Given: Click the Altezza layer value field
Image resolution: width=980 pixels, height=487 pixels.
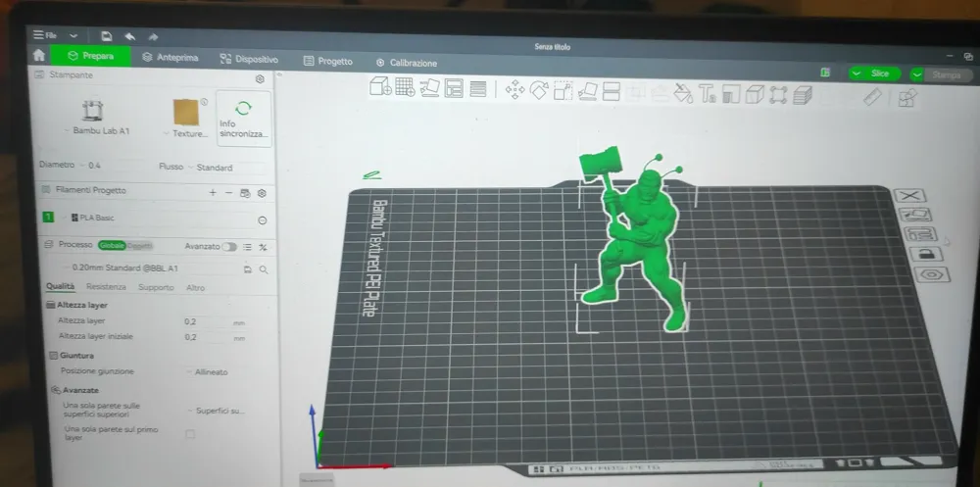Looking at the screenshot, I should click(x=204, y=322).
